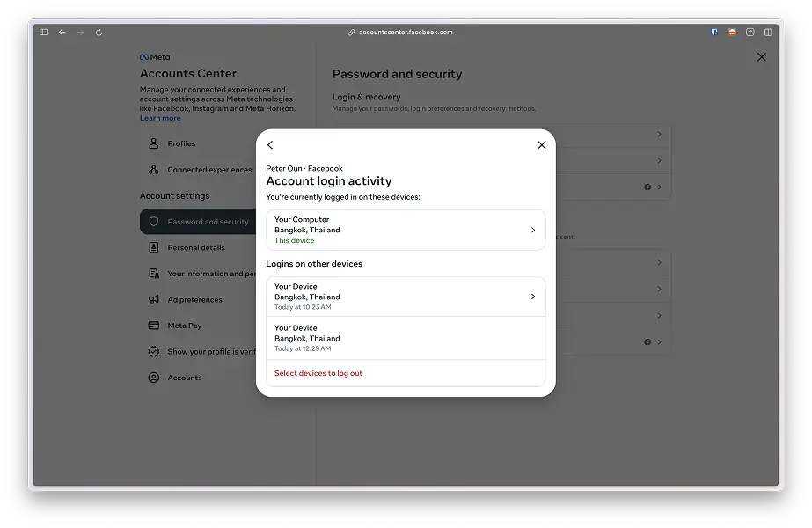
Task: Click the Accounts profile circle icon
Action: (x=154, y=378)
